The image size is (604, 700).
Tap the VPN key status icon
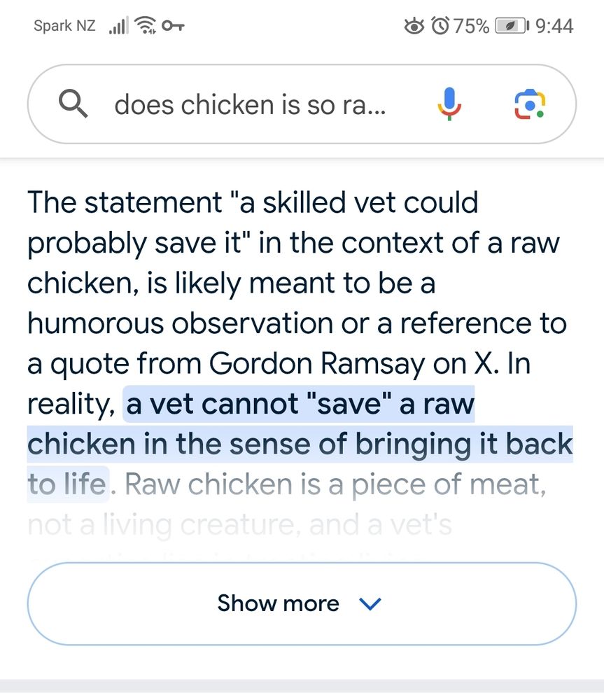tap(173, 27)
